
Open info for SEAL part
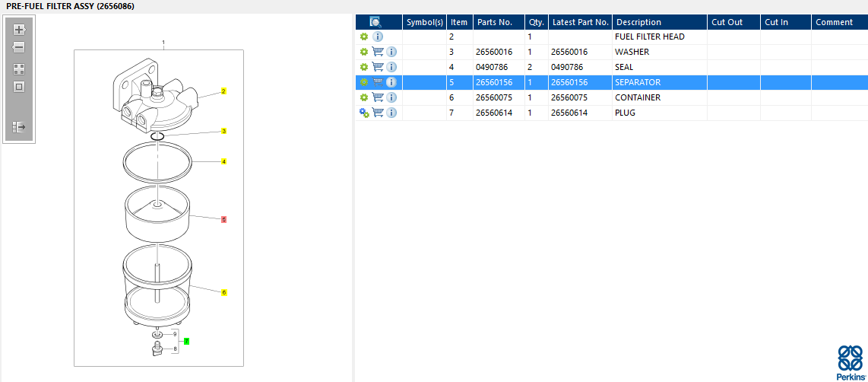point(391,67)
